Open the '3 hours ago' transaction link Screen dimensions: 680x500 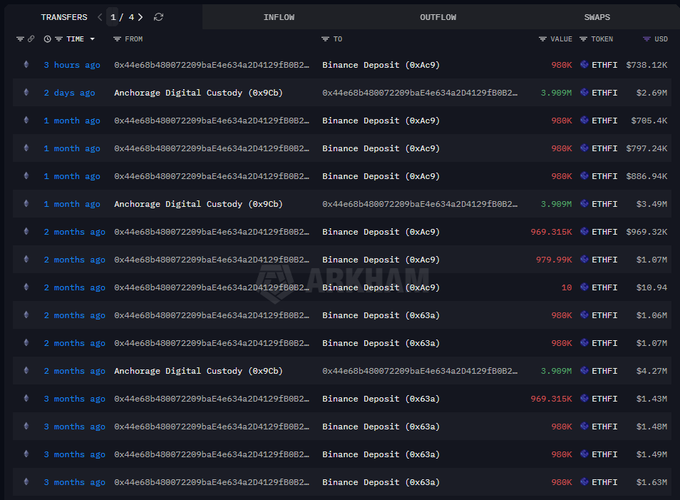tap(71, 65)
